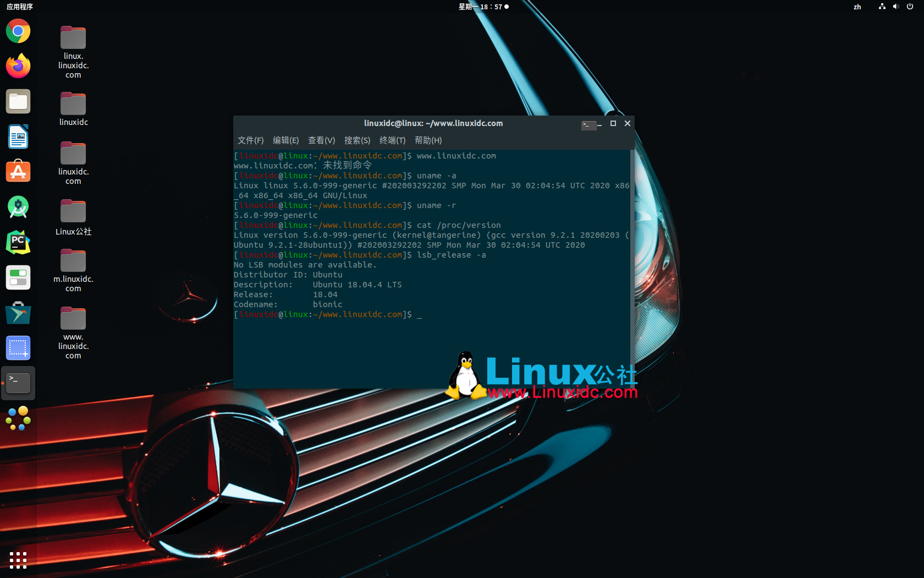Open the 终端(T) menu
Viewport: 924px width, 578px height.
click(x=392, y=140)
